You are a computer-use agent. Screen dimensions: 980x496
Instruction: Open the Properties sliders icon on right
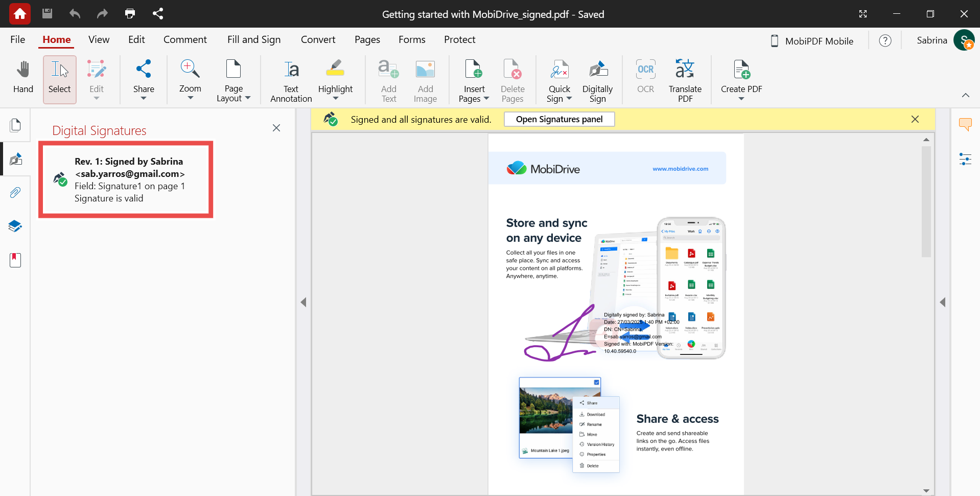965,159
